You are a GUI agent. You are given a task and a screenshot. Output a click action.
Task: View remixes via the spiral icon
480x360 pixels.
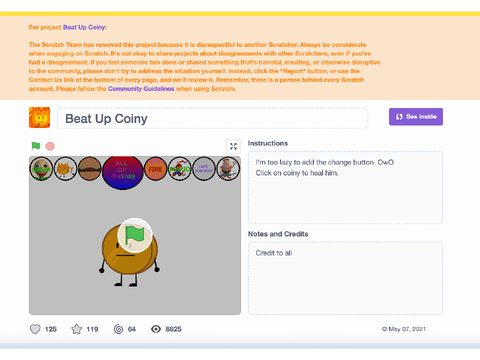click(x=118, y=329)
